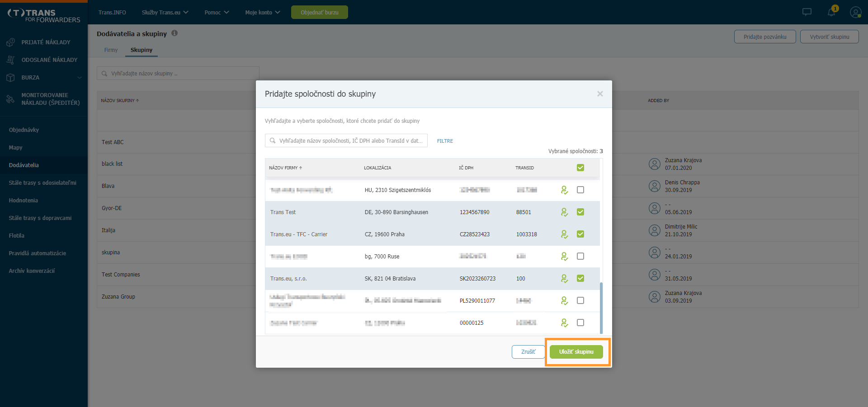Uncheck Trans.eu - TFC - Carrier checkbox

[x=580, y=234]
